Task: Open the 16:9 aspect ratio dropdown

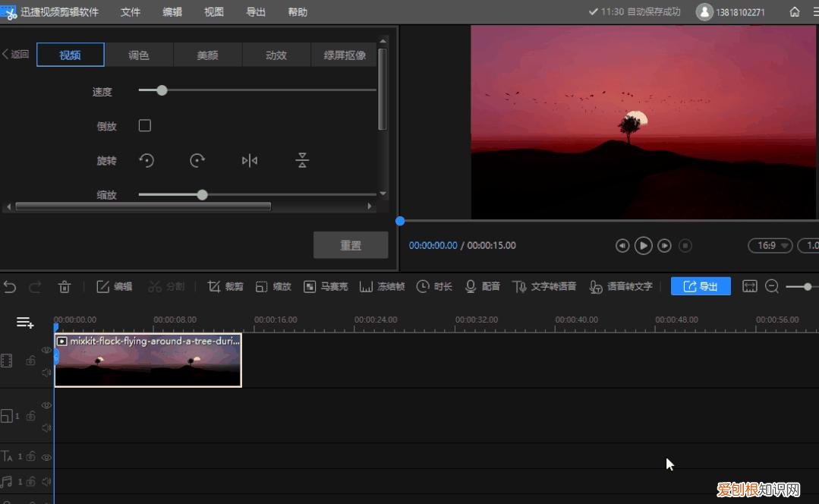Action: (770, 245)
